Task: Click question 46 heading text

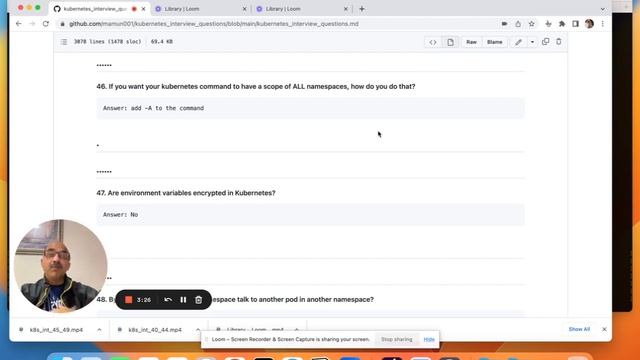Action: (x=256, y=87)
